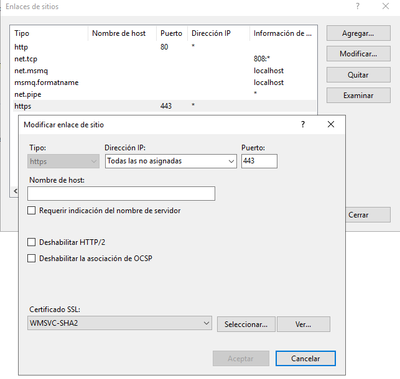View the certificate with Ver... button
This screenshot has width=400, height=379.
pos(303,324)
